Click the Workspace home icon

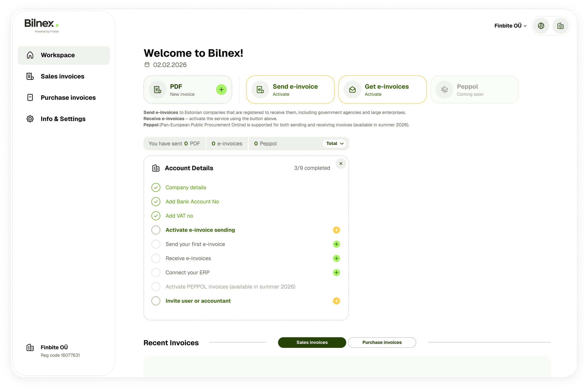click(30, 55)
